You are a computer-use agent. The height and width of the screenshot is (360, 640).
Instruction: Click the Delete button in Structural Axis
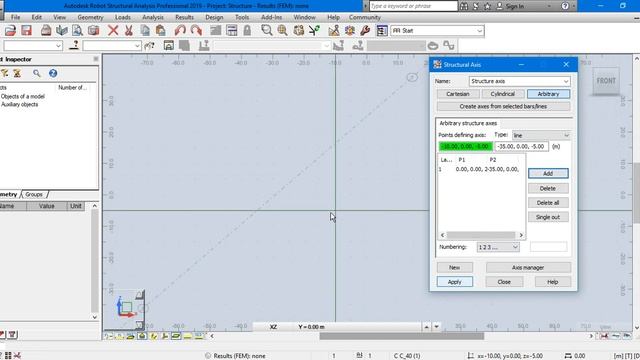(548, 189)
